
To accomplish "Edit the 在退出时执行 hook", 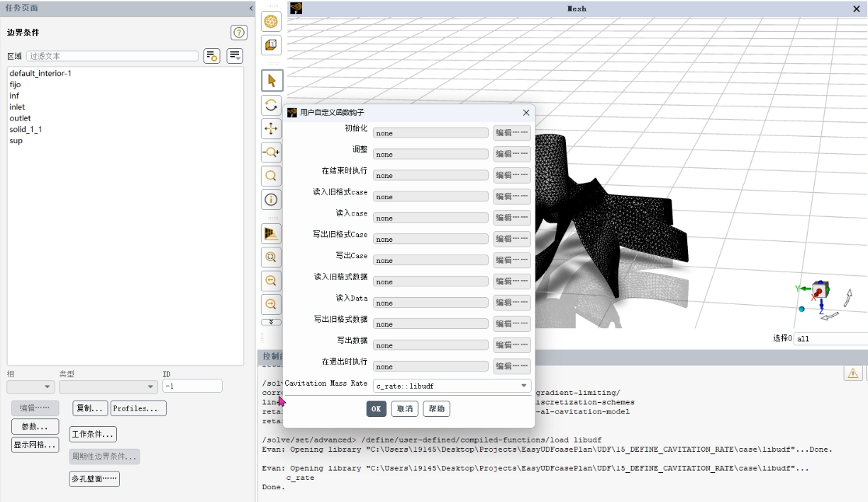I will click(x=512, y=367).
